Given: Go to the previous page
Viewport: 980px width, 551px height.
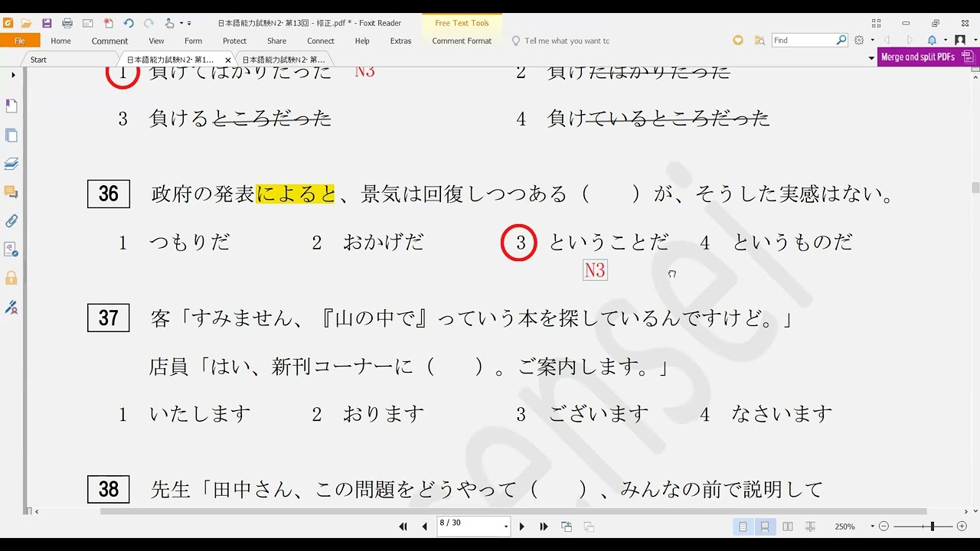Looking at the screenshot, I should pos(425,527).
